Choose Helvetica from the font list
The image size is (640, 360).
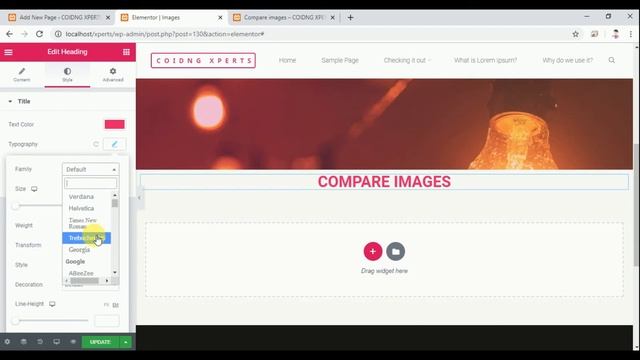(81, 209)
